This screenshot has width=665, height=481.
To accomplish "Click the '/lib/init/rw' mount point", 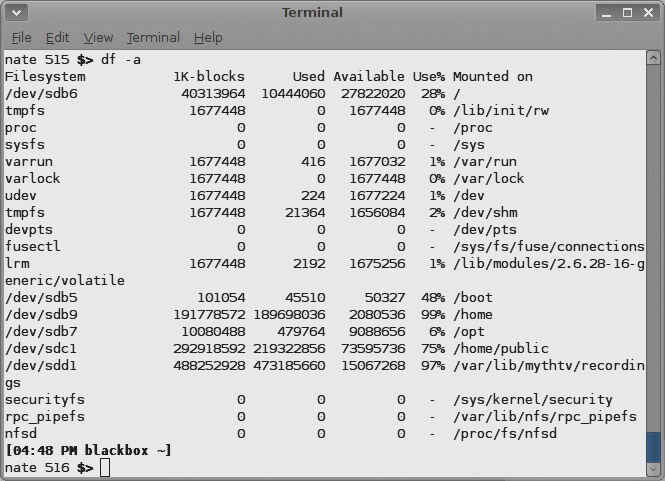I will tap(501, 111).
